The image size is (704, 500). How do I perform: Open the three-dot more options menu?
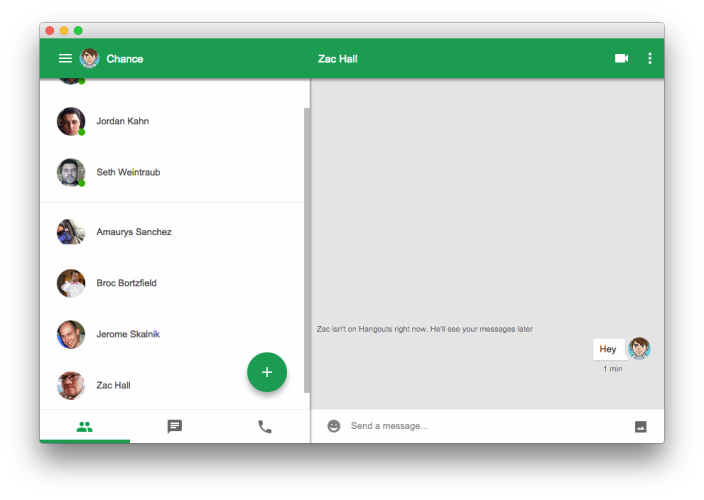(650, 58)
